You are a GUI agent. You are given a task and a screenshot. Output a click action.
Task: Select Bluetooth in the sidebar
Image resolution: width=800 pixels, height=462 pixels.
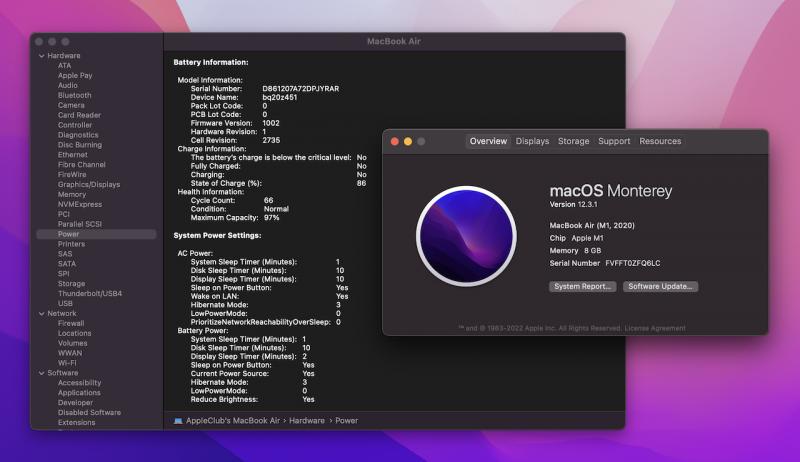pos(74,95)
